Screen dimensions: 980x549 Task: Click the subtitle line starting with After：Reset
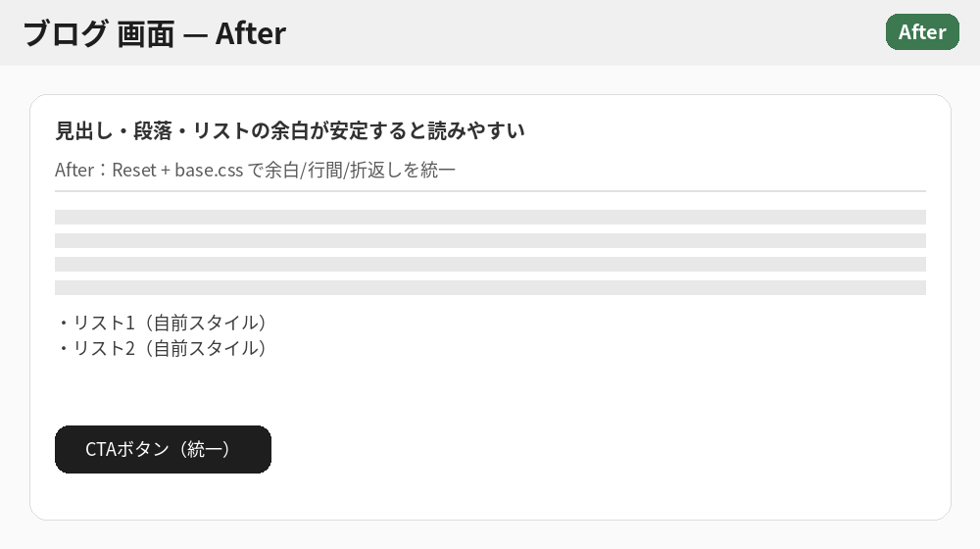(x=255, y=170)
